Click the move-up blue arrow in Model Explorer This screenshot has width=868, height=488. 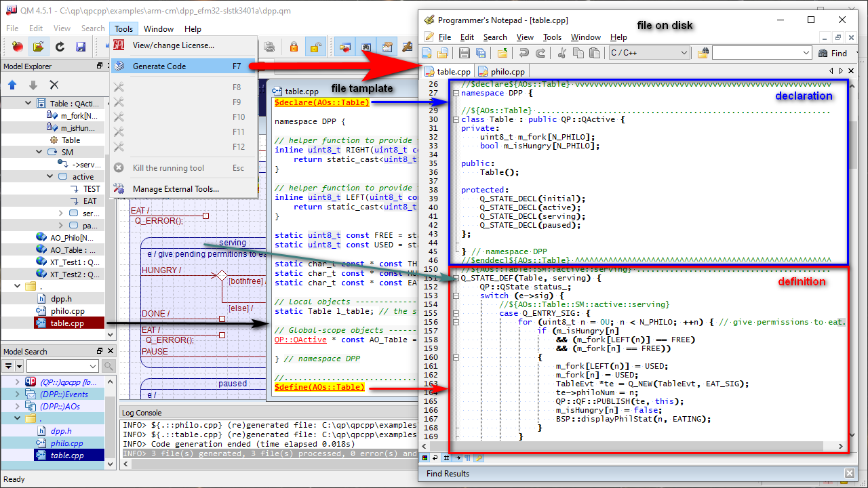[12, 85]
